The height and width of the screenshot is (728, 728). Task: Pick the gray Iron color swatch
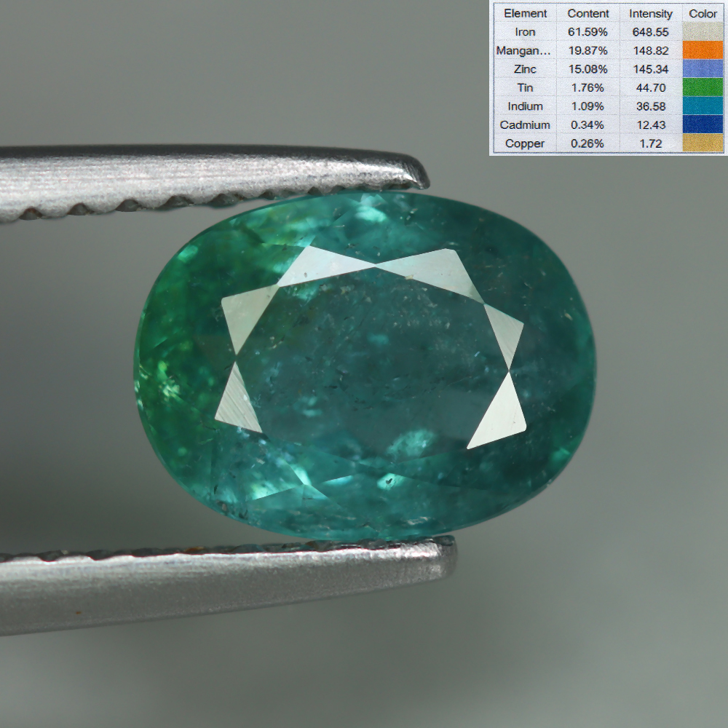coord(703,32)
